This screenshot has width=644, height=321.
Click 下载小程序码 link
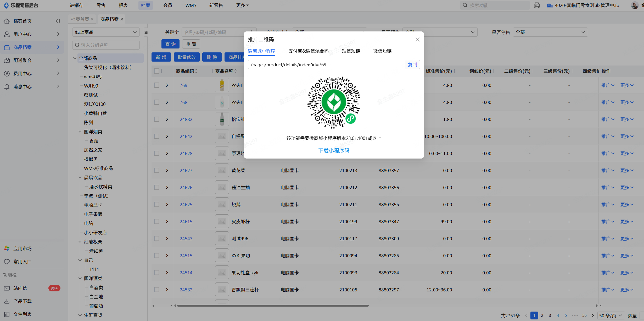[334, 150]
